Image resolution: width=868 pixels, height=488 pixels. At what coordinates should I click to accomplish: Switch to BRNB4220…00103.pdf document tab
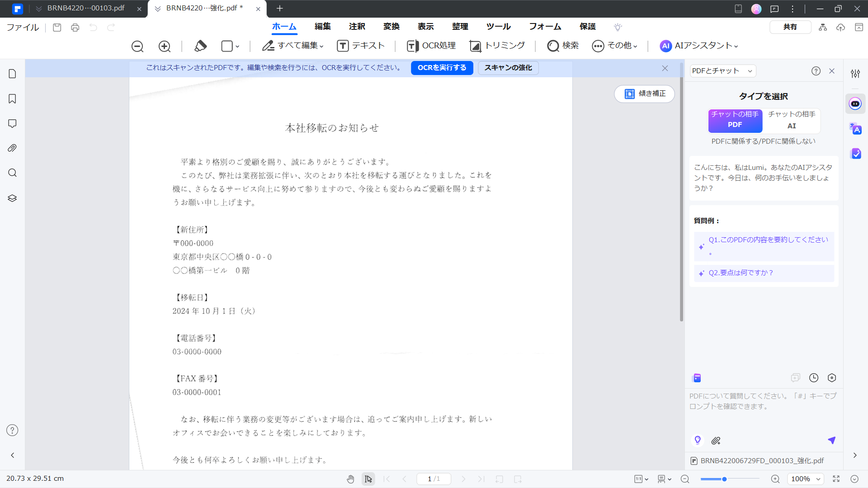point(86,8)
